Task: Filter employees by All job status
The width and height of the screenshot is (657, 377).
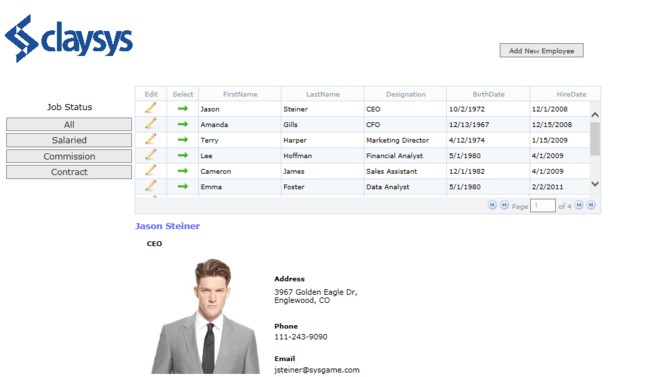Action: [69, 124]
